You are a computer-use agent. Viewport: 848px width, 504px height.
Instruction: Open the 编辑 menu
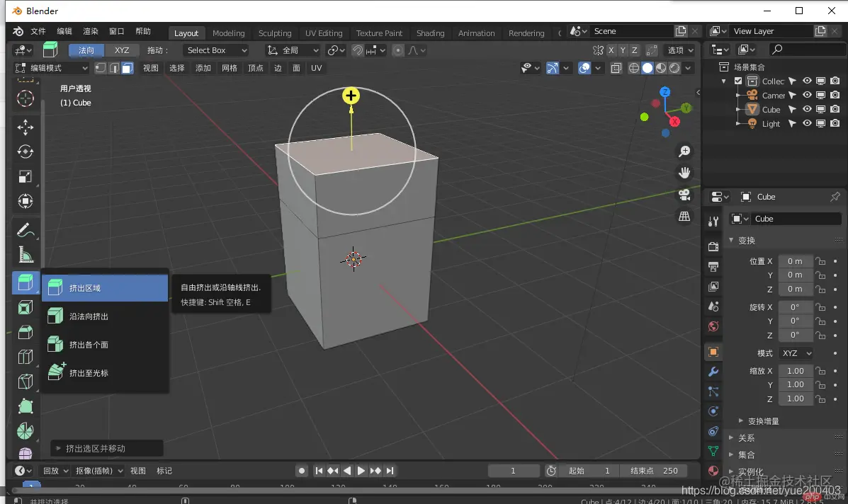(x=64, y=31)
